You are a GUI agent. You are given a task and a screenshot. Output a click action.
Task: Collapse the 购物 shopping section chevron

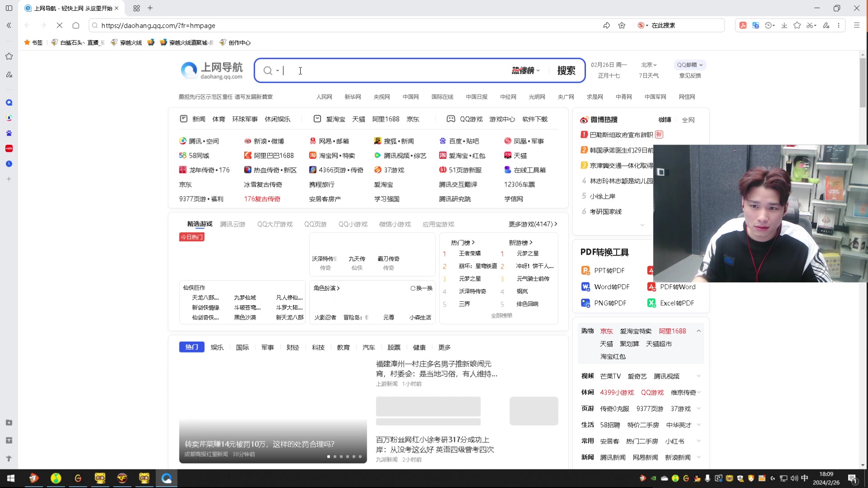click(698, 331)
